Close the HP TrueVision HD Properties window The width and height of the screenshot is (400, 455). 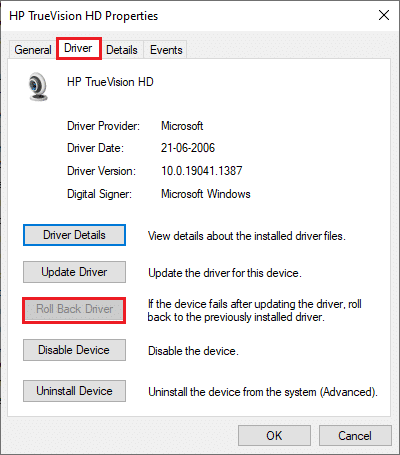click(384, 15)
